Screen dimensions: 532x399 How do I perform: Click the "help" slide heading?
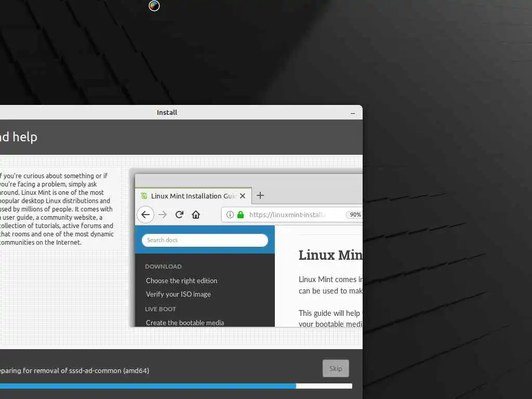25,137
